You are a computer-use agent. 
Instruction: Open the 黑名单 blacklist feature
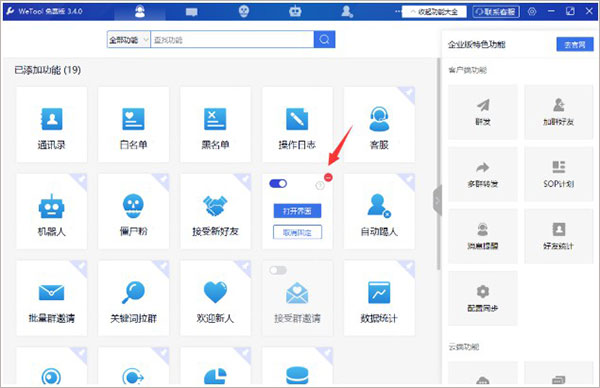point(215,125)
